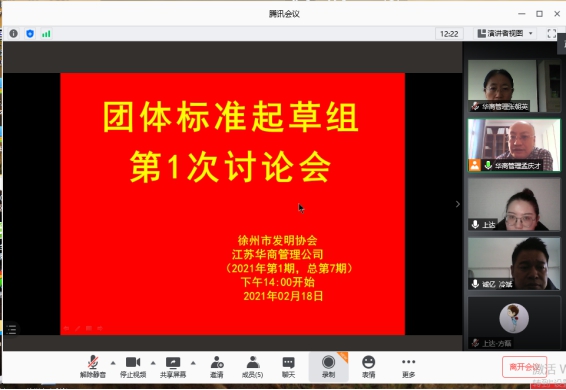The width and height of the screenshot is (566, 390).
Task: Click the red 离开会议 button
Action: point(524,367)
